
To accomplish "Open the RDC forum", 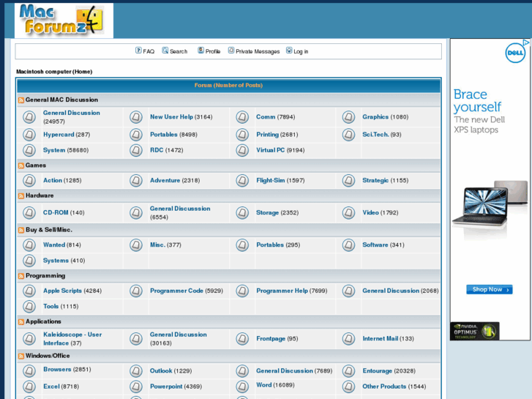I will pos(157,150).
